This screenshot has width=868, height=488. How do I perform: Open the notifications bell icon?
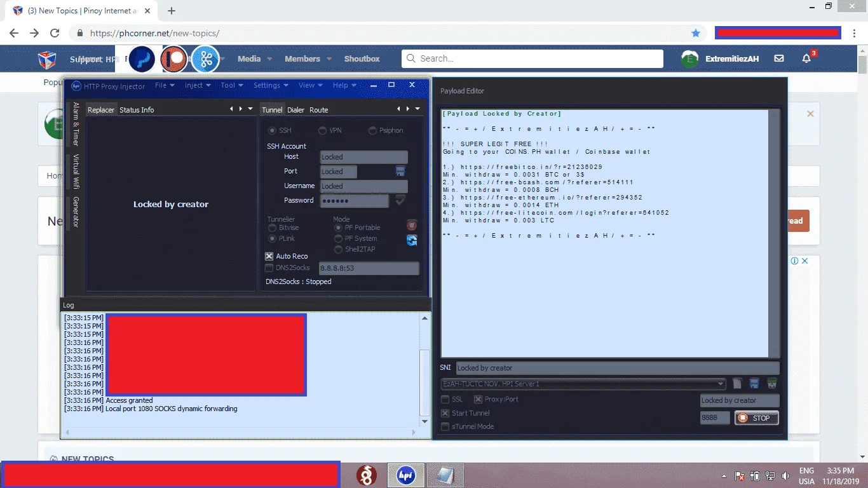tap(806, 58)
